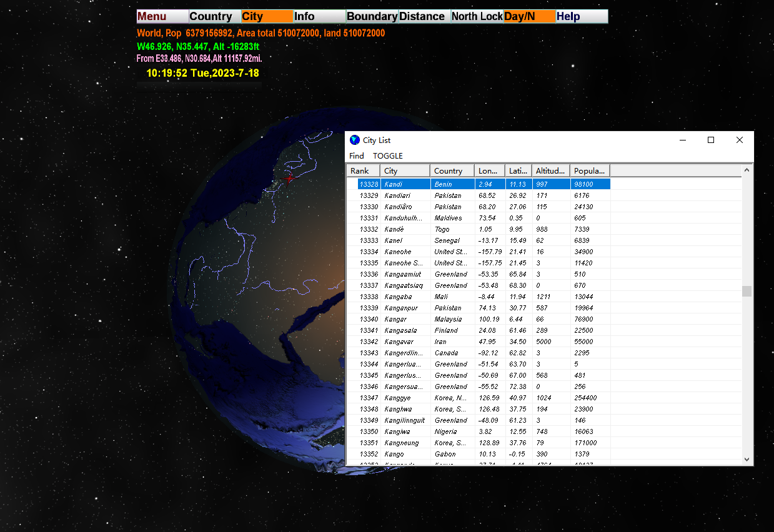Toggle the Boundary option
Viewport: 774px width, 532px height.
click(372, 16)
